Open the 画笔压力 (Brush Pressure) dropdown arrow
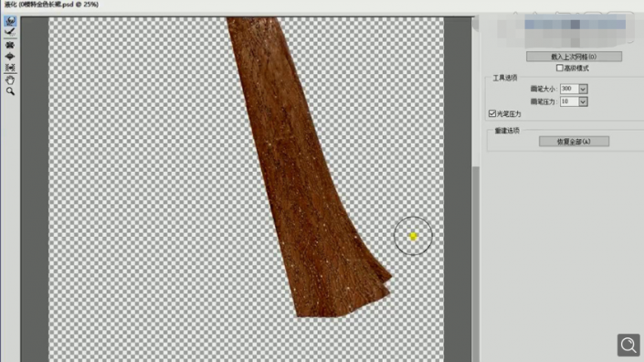Screen dimensions: 644x362 coord(583,101)
